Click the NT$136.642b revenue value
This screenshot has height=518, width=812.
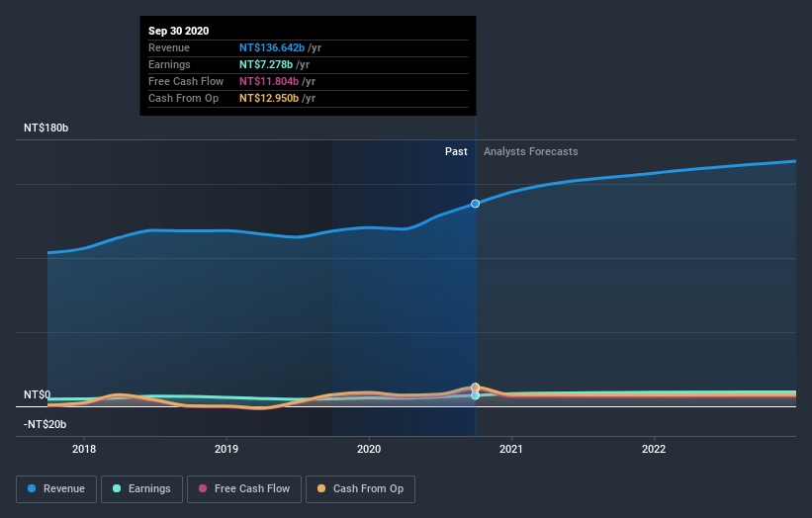click(272, 47)
